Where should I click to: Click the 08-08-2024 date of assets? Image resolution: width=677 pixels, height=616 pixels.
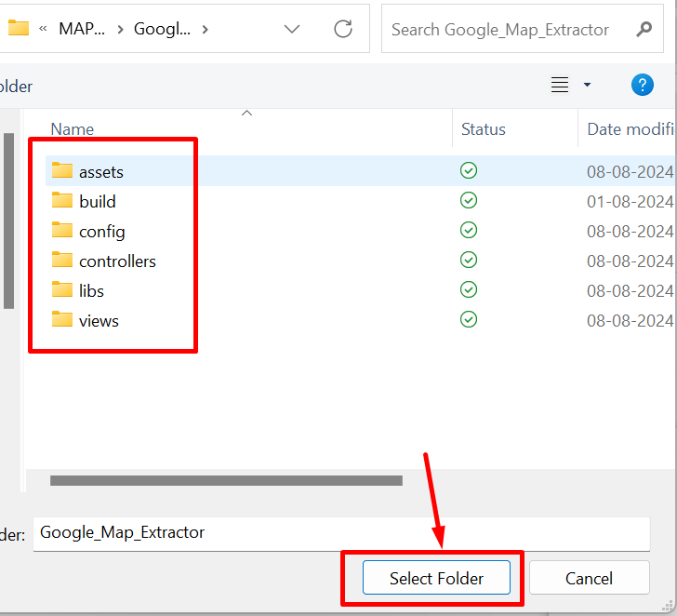(x=630, y=172)
